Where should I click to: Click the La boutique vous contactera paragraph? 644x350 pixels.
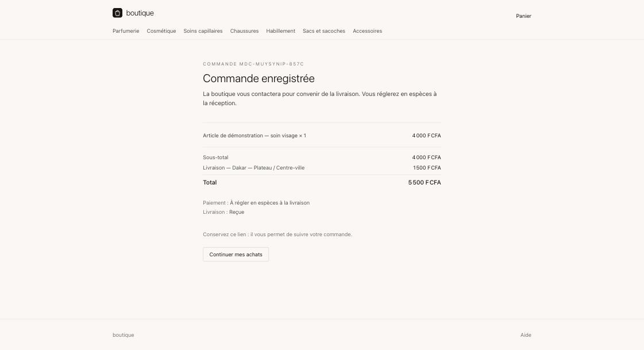[320, 99]
